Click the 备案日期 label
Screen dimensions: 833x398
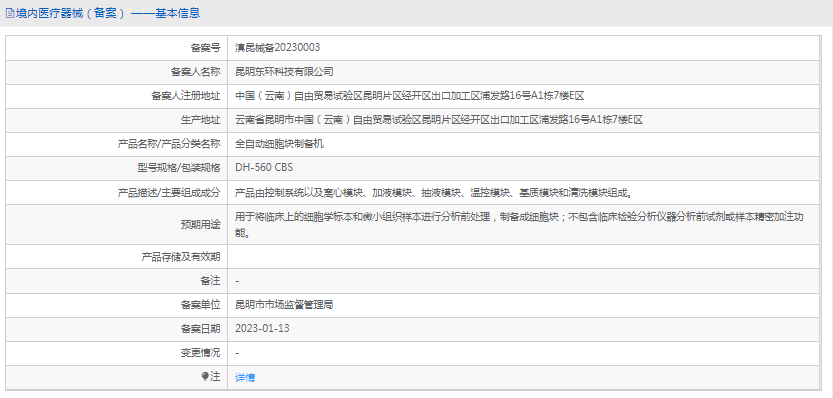(x=200, y=329)
